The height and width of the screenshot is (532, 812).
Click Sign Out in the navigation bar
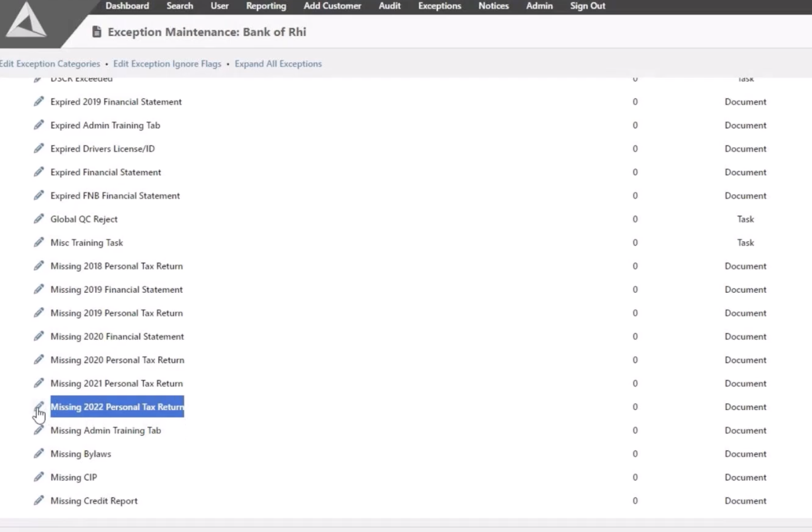click(x=588, y=6)
